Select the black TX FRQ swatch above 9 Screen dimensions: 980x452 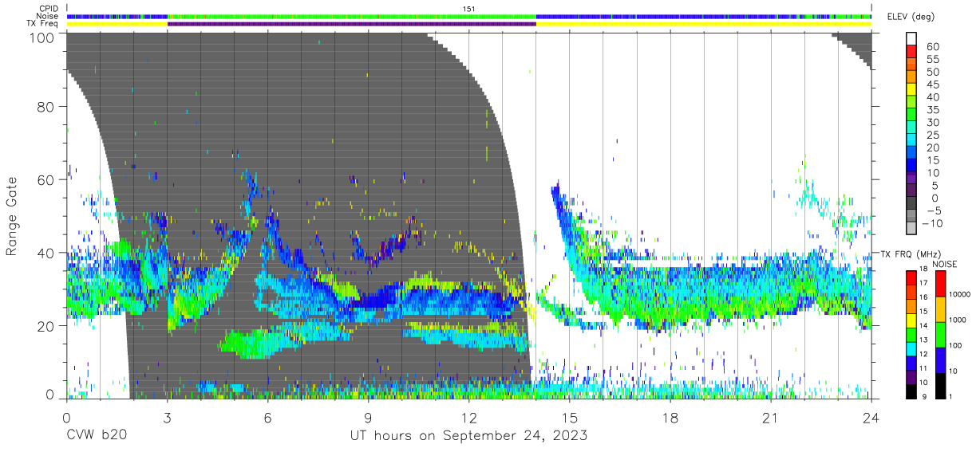[911, 390]
